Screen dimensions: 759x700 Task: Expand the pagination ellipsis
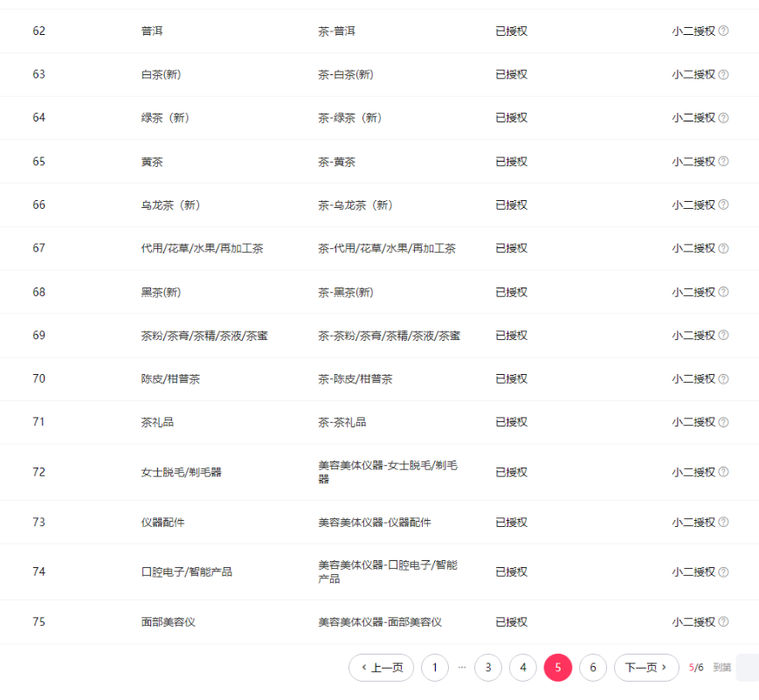pyautogui.click(x=462, y=668)
